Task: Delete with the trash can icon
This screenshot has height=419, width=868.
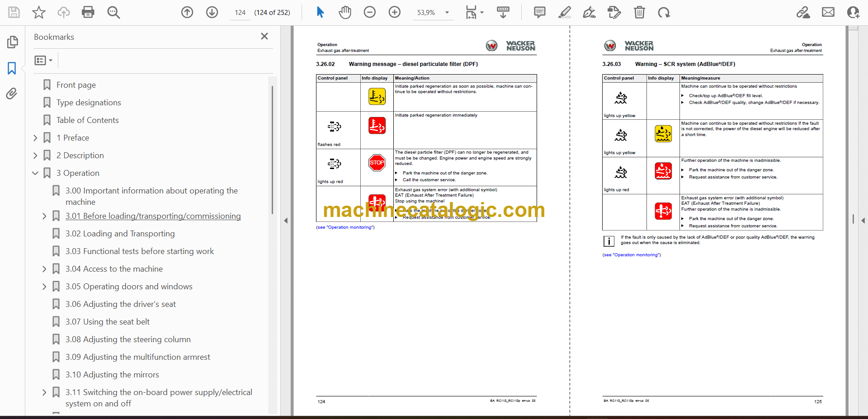Action: click(639, 12)
